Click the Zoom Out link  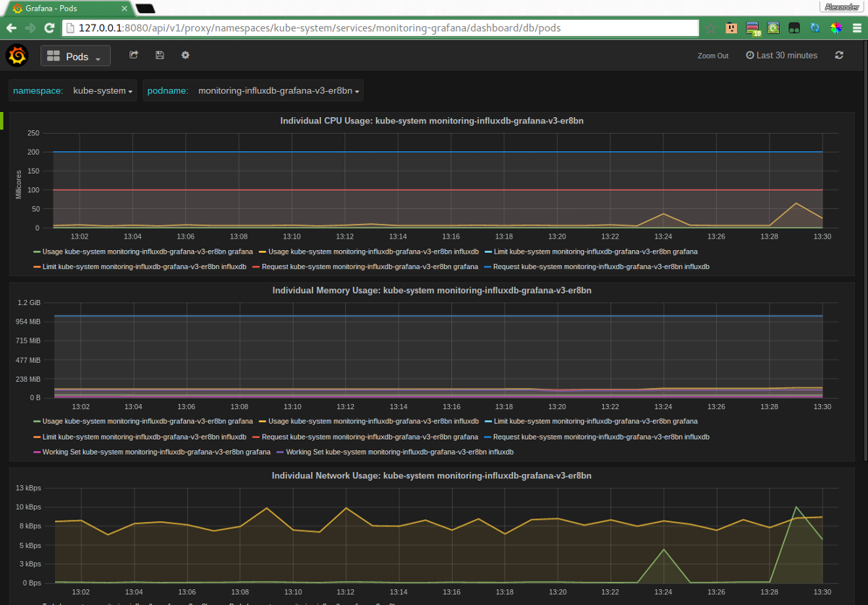click(x=712, y=55)
